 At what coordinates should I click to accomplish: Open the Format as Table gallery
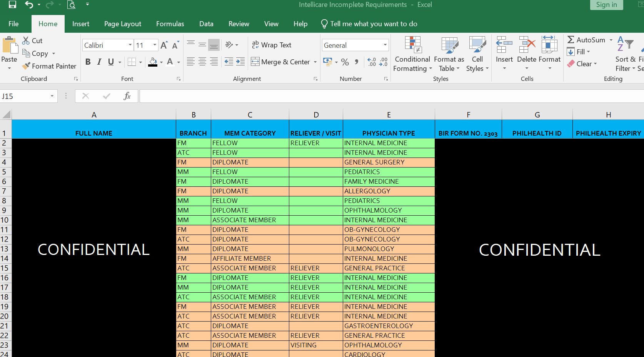tap(449, 54)
